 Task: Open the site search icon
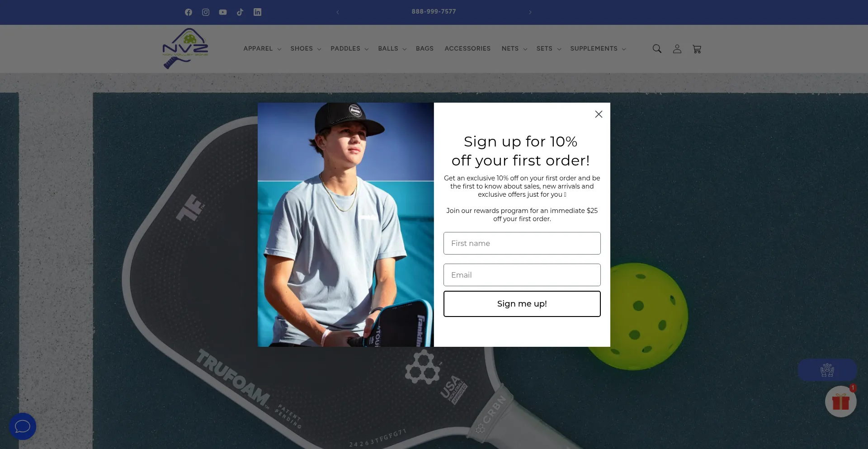coord(657,49)
